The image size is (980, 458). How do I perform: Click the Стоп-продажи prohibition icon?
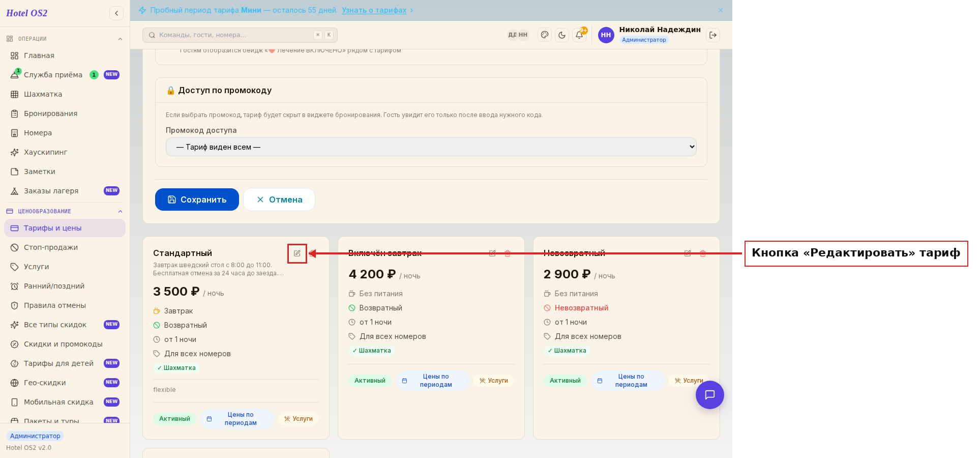[x=15, y=247]
